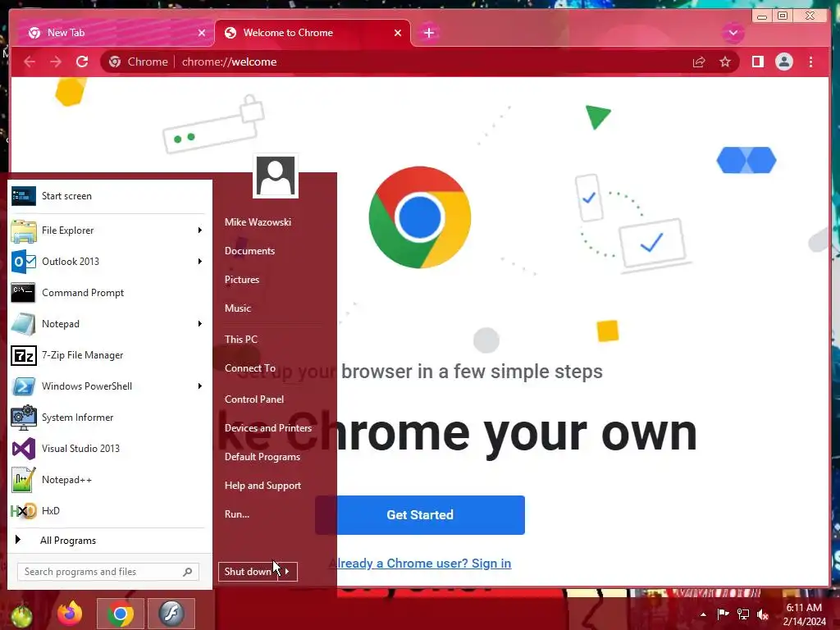Click the taskbar clock and date
The image size is (840, 630).
804,614
